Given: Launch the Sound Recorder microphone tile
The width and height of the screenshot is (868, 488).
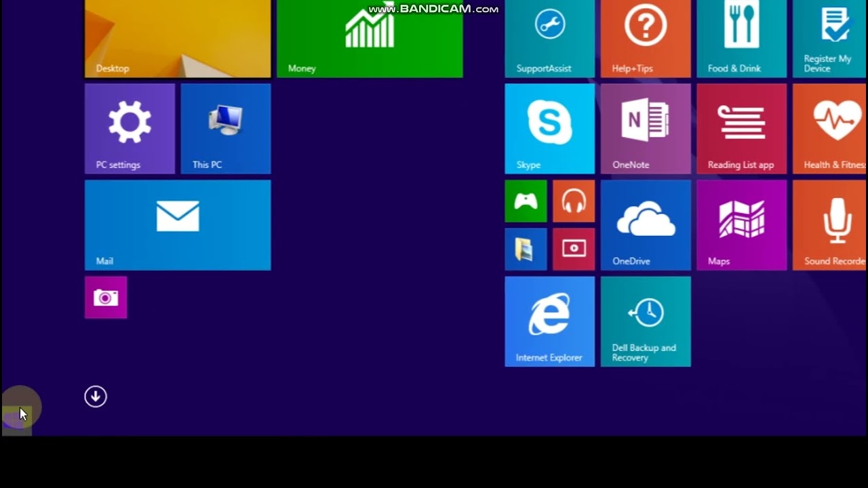Looking at the screenshot, I should click(x=830, y=225).
